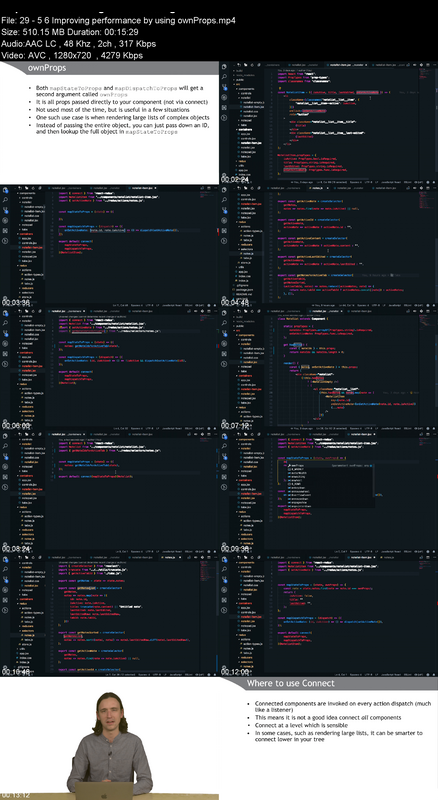438x800 pixels.
Task: Click the 'Video: AVC, 1280x720' info line
Action: [72, 55]
